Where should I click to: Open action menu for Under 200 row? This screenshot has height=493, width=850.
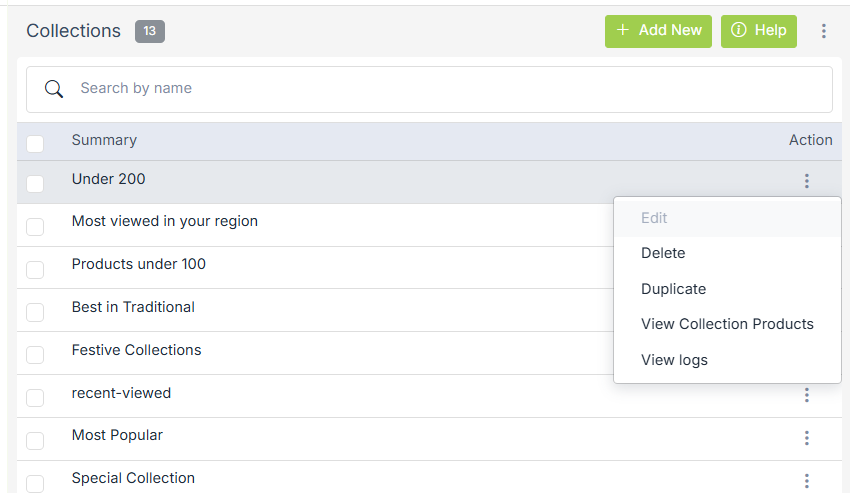806,181
